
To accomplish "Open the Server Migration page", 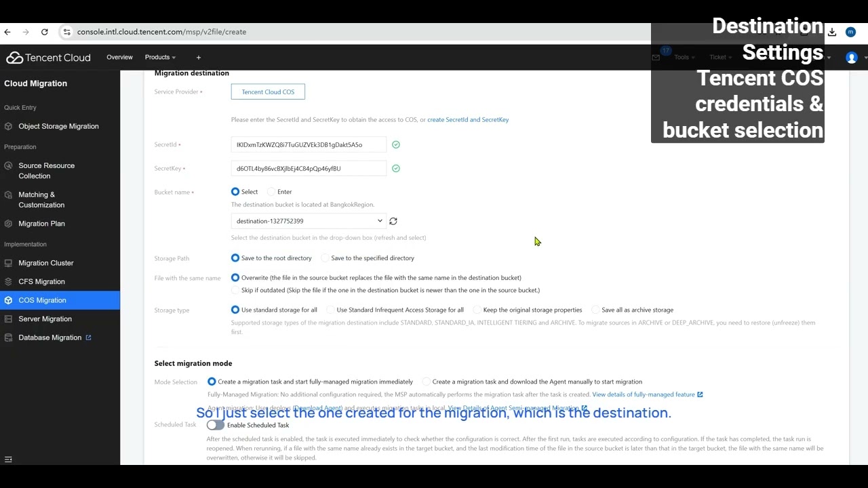I will [45, 319].
